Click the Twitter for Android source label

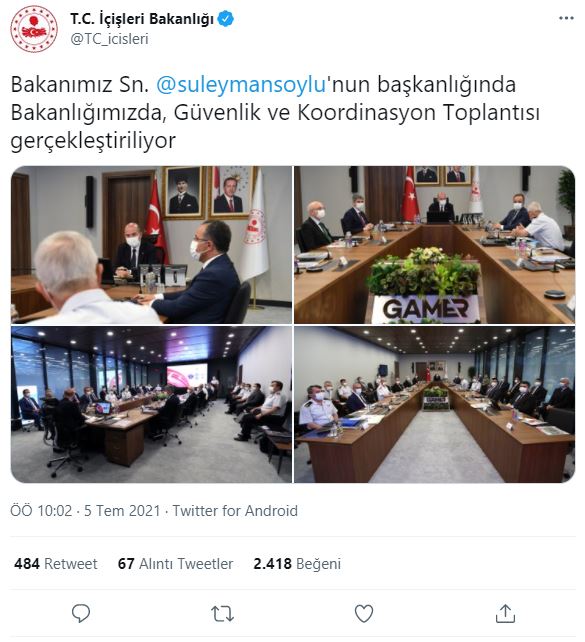click(235, 511)
